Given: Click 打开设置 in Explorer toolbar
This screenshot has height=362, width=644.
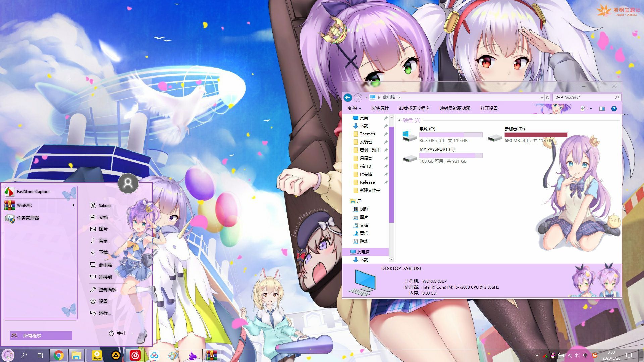Looking at the screenshot, I should coord(489,108).
